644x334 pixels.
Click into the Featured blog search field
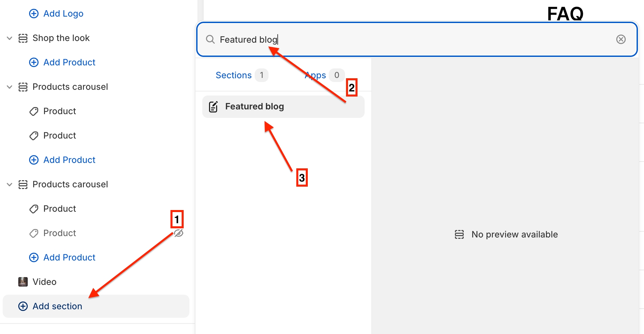406,40
